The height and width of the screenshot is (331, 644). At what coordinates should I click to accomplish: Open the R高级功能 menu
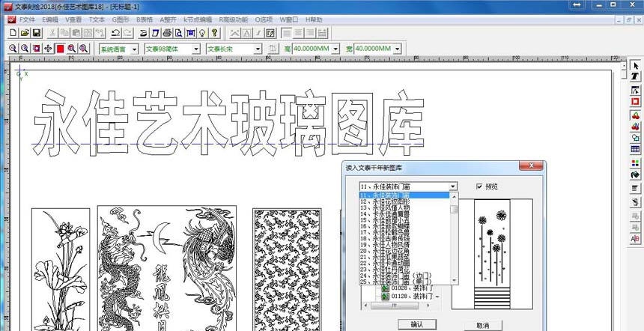234,19
